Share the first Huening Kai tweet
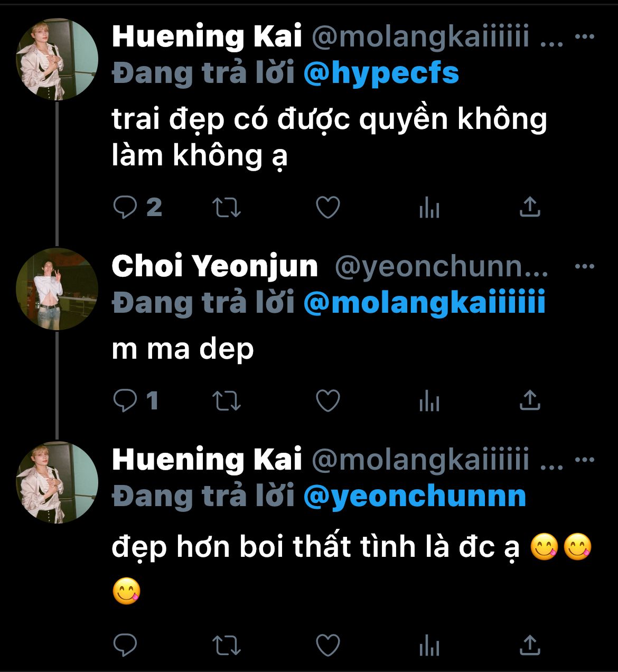The width and height of the screenshot is (618, 672). (x=529, y=207)
